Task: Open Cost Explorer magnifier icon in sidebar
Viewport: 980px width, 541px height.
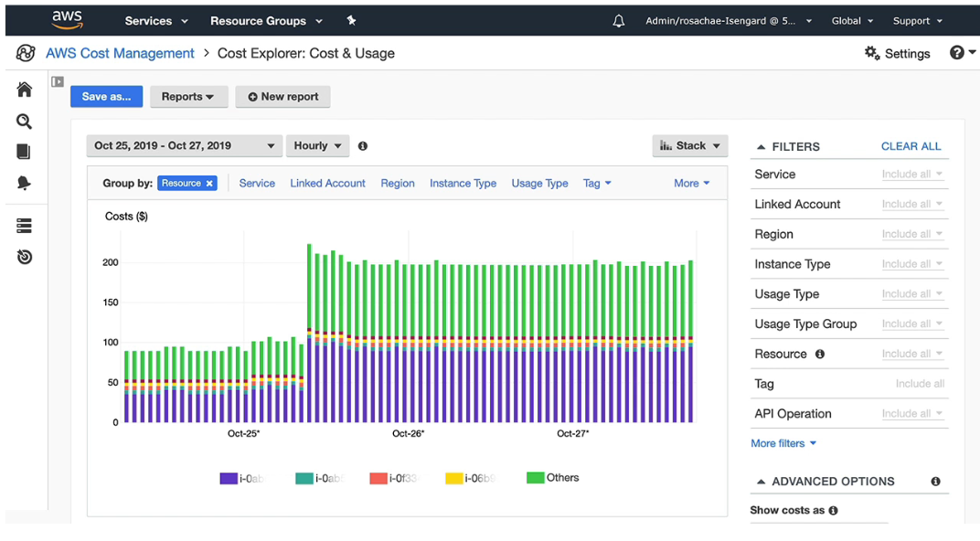Action: (25, 122)
